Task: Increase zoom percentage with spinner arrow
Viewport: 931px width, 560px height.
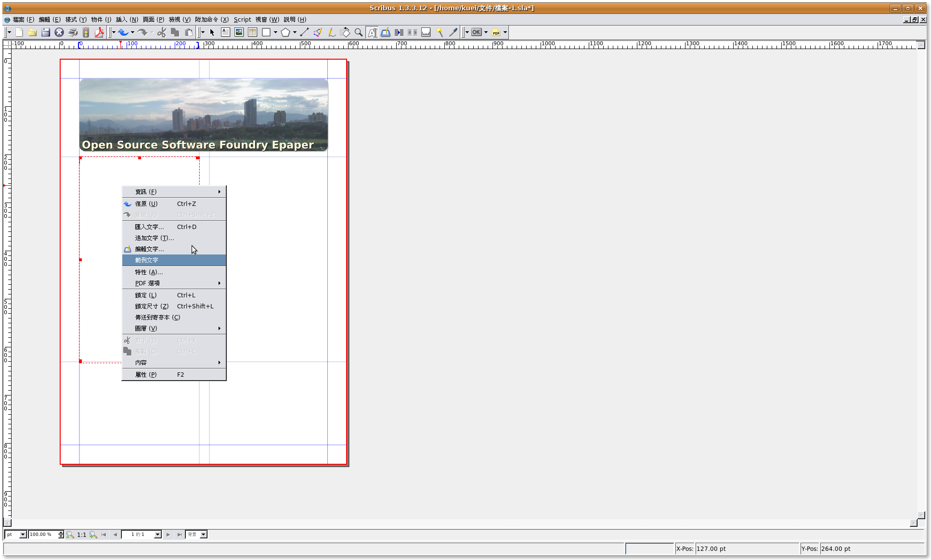Action: coord(61,533)
